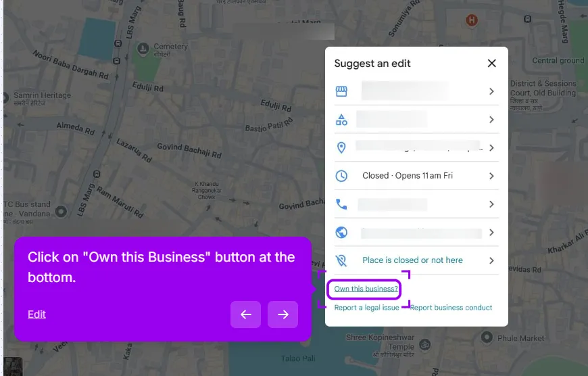The width and height of the screenshot is (588, 376).
Task: Click 'Own this business?' link
Action: [366, 289]
